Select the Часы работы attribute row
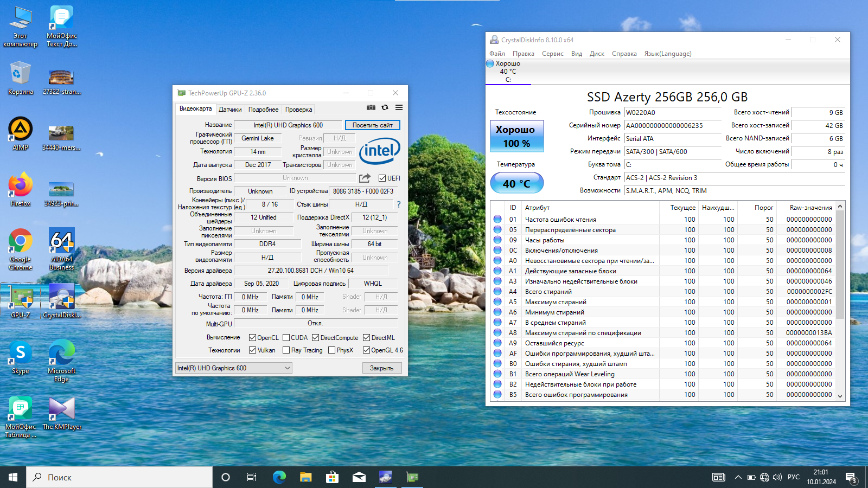 [663, 240]
